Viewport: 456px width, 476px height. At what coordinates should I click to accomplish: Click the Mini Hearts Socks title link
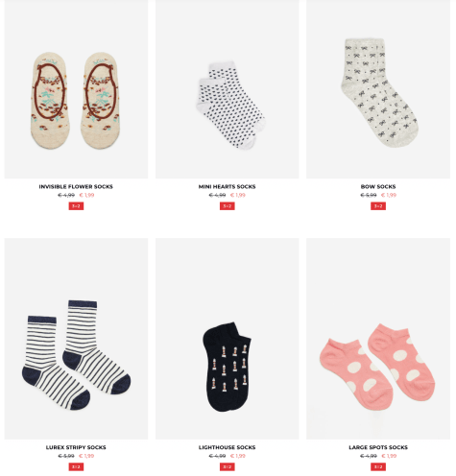(228, 186)
